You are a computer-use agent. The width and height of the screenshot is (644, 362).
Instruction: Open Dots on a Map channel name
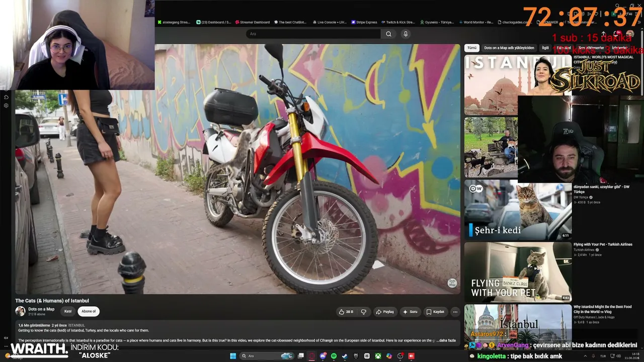click(x=41, y=309)
